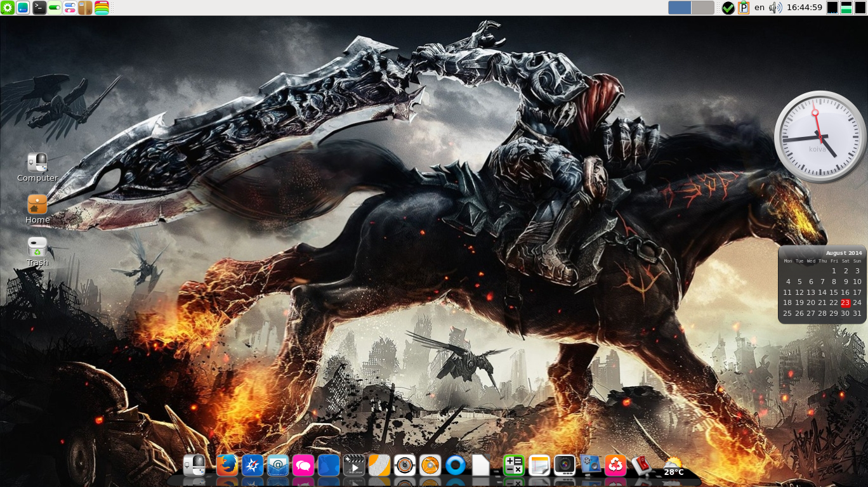Open the clapperboard video player icon
This screenshot has height=487, width=868.
[x=354, y=465]
